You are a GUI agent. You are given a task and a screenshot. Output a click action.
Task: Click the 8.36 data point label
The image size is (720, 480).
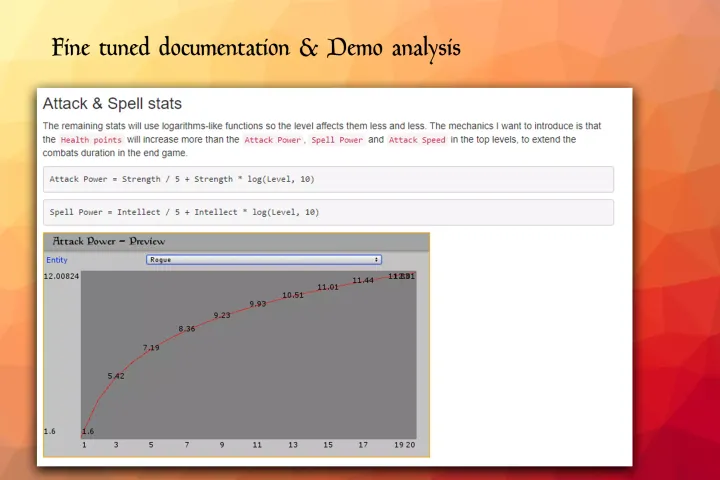pyautogui.click(x=186, y=329)
